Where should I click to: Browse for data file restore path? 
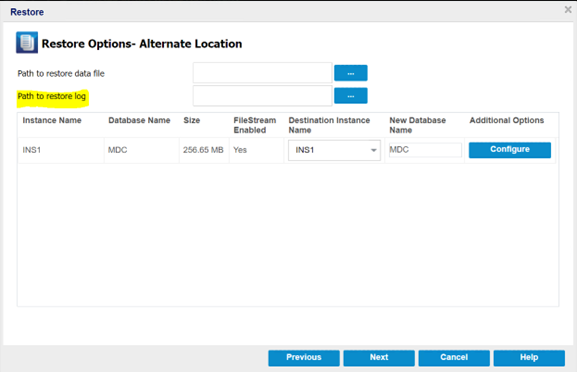pyautogui.click(x=350, y=73)
